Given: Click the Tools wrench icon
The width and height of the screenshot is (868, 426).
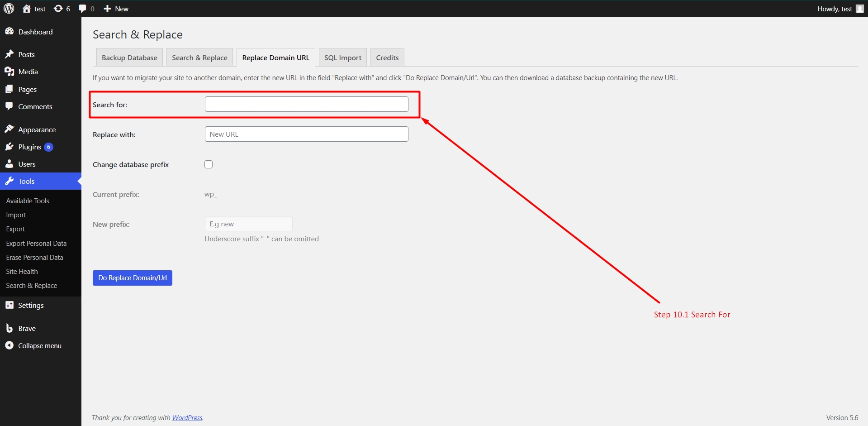Looking at the screenshot, I should click(x=9, y=181).
